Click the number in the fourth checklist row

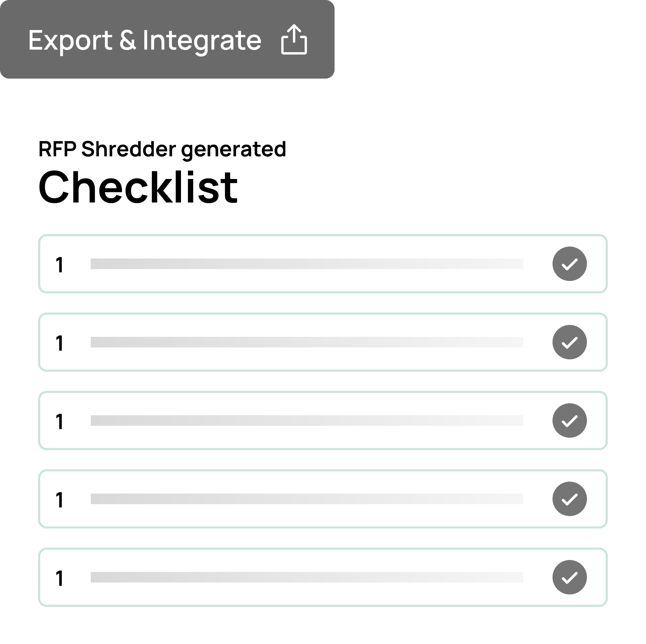59,500
